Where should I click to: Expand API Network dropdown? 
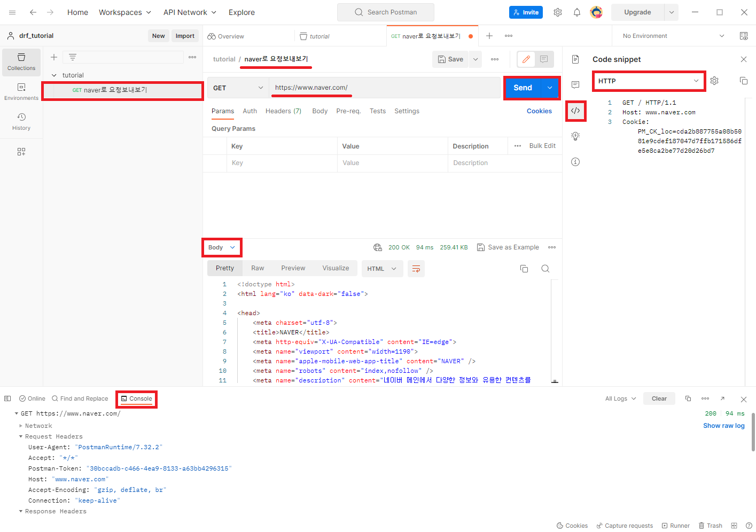coord(190,12)
